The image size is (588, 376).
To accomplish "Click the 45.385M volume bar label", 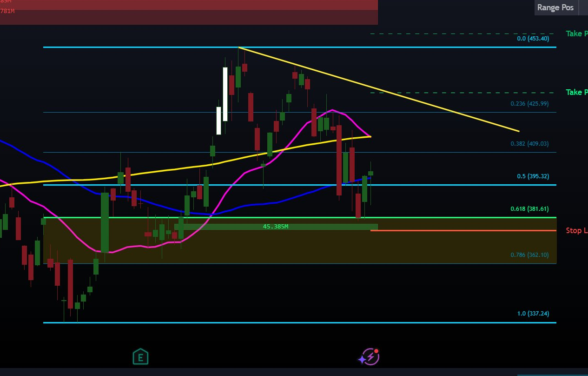I will tap(276, 227).
